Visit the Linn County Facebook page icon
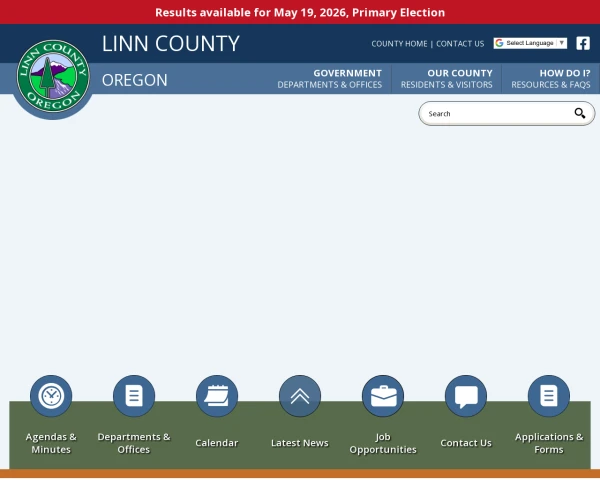 coord(583,43)
